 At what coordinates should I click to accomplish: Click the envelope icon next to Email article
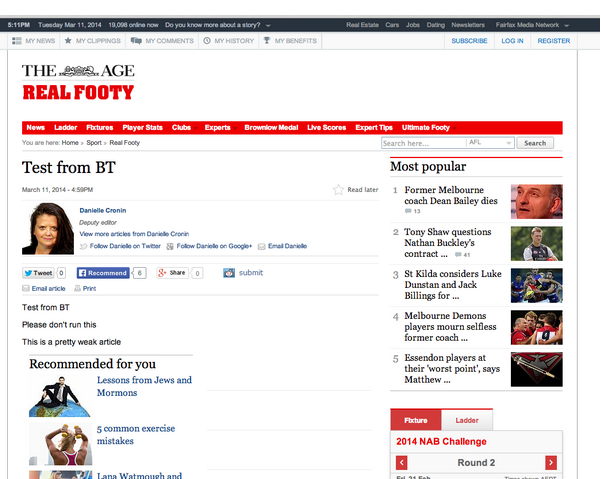[26, 289]
